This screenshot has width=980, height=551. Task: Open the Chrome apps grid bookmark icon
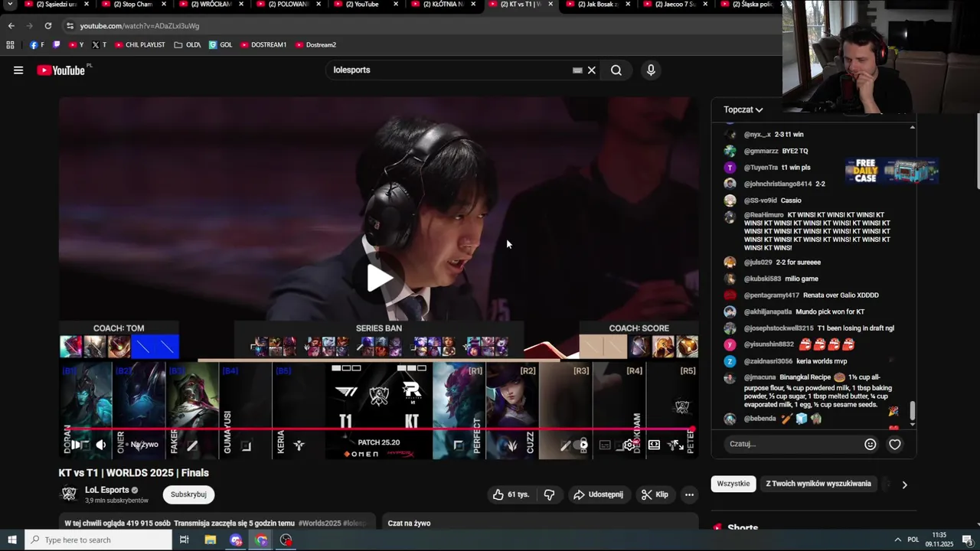pos(10,45)
